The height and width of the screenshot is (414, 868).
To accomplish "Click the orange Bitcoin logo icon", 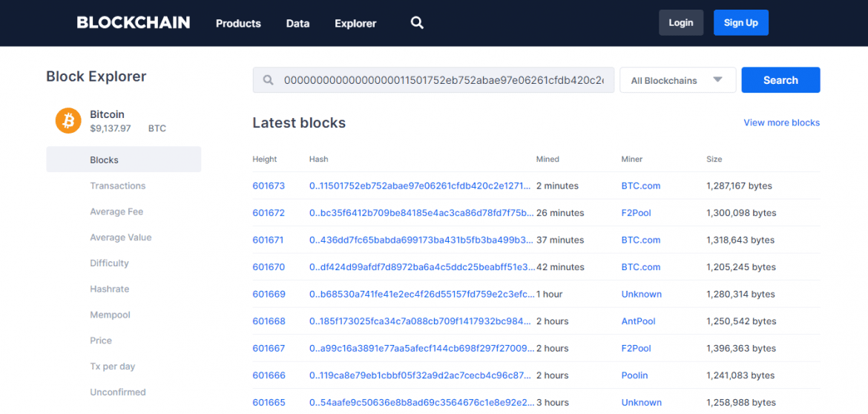I will point(68,120).
